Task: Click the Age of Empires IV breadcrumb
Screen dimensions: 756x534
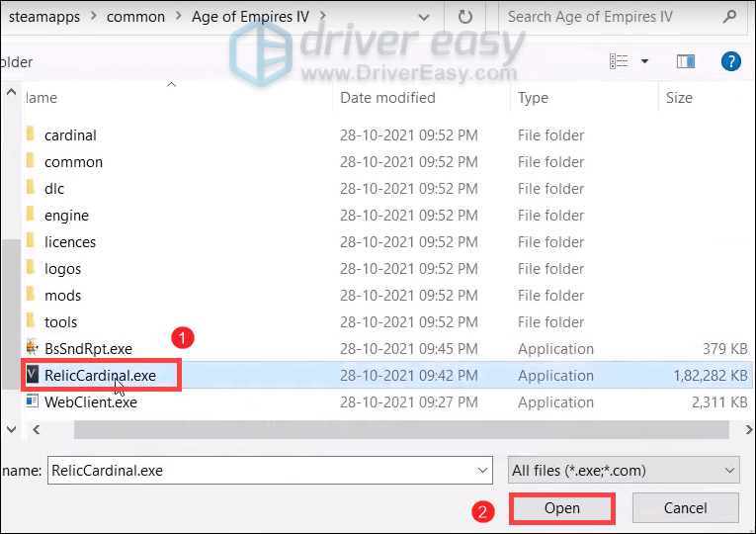Action: (x=250, y=17)
